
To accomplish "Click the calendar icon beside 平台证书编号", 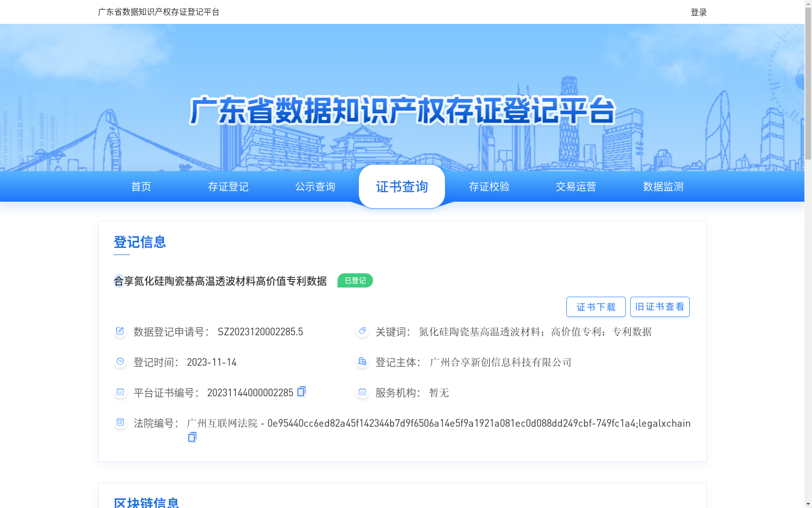I will click(x=120, y=392).
